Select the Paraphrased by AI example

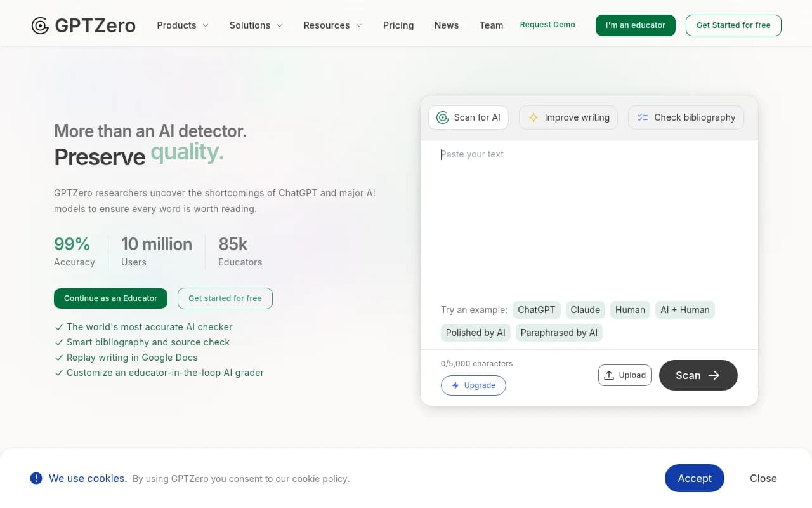[559, 333]
